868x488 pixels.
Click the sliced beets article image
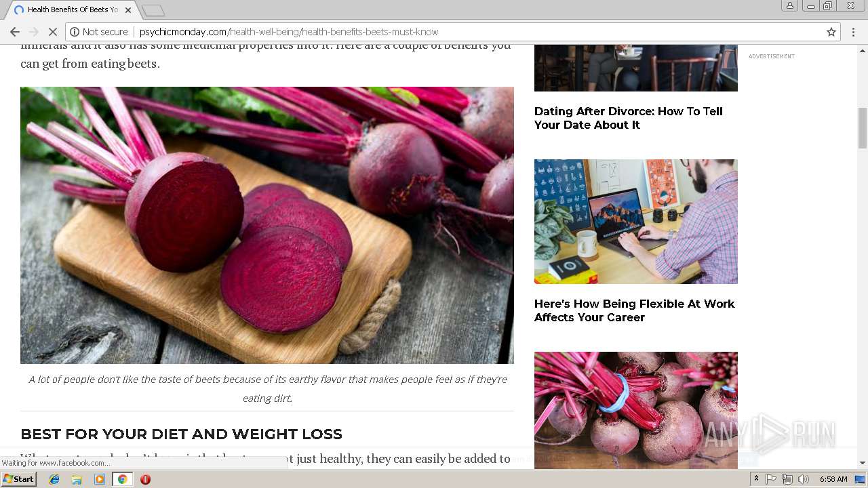click(267, 225)
